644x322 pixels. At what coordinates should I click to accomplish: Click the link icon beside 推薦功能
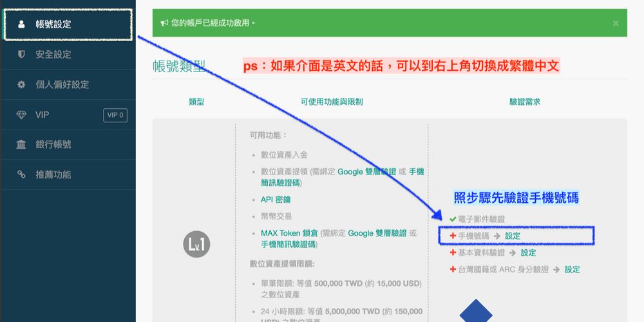tap(21, 175)
